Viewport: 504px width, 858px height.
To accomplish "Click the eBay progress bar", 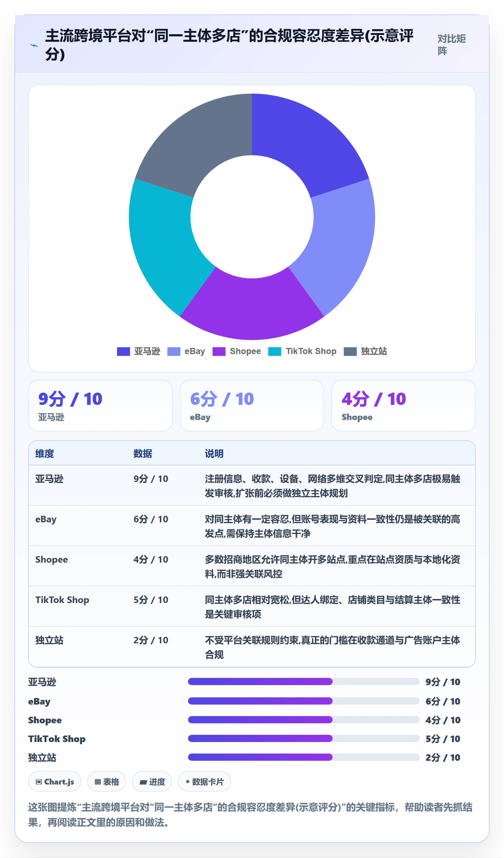I will [303, 701].
